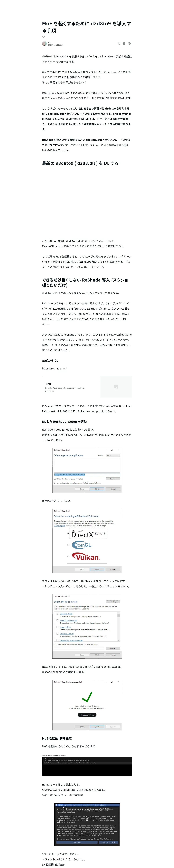
Task: Click the effects list scroll-down arrow
Action: (x=119, y=640)
